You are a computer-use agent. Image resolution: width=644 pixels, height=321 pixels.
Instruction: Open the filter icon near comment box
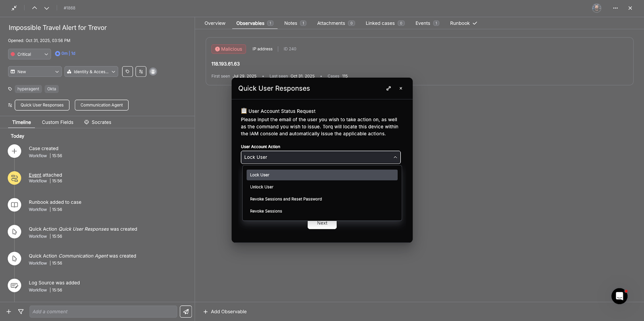[21, 311]
